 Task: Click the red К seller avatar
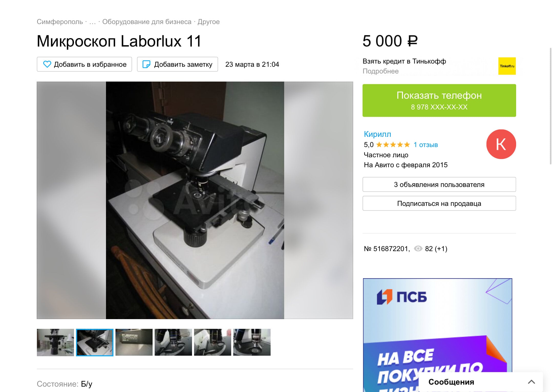(501, 144)
